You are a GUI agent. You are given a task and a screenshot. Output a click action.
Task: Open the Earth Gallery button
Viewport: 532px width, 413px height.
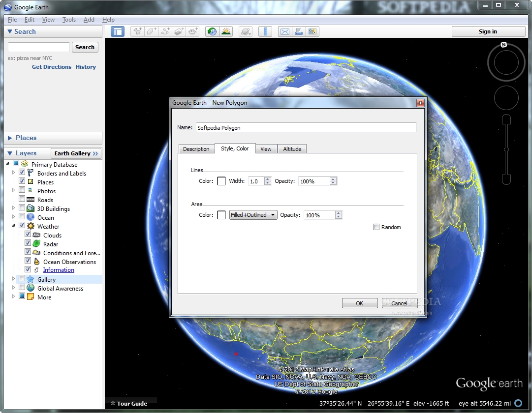point(76,153)
